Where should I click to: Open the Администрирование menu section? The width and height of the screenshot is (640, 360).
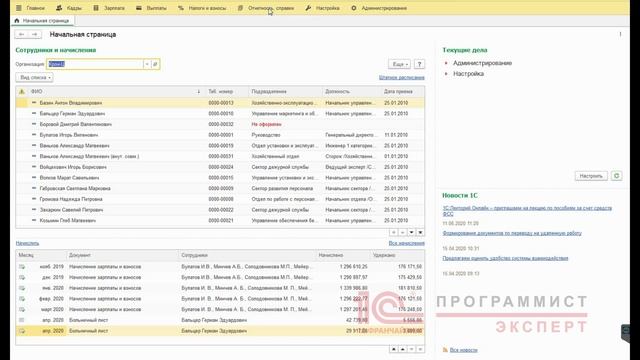pyautogui.click(x=379, y=8)
